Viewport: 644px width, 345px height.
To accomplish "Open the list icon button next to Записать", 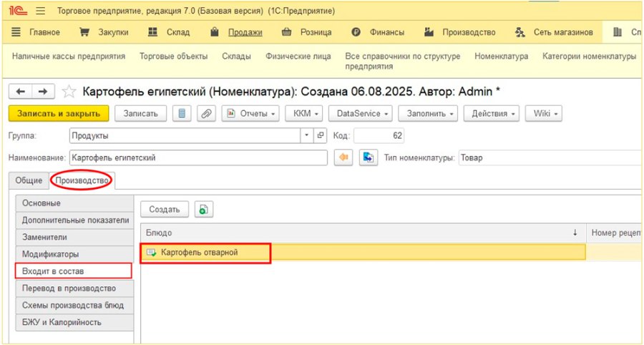I will (182, 114).
